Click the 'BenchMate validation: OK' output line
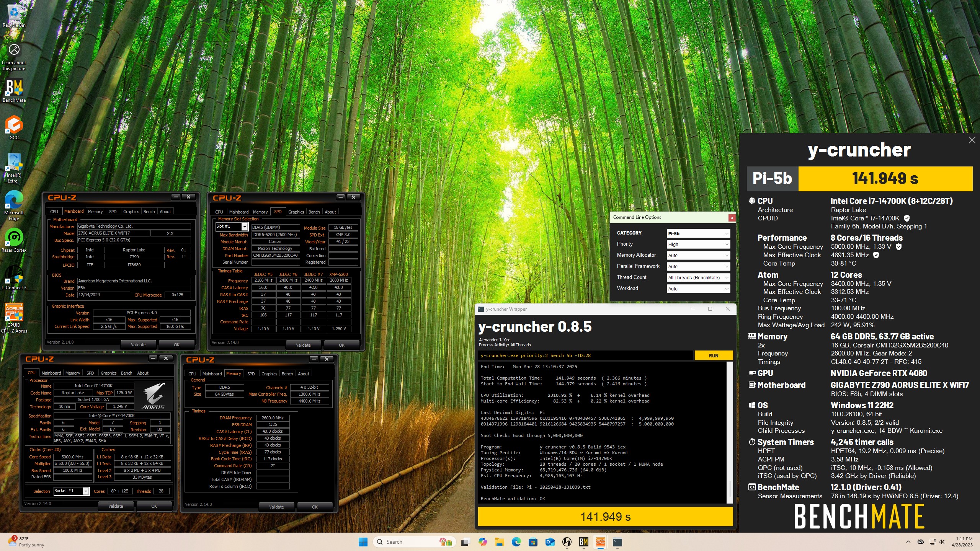 (x=513, y=499)
